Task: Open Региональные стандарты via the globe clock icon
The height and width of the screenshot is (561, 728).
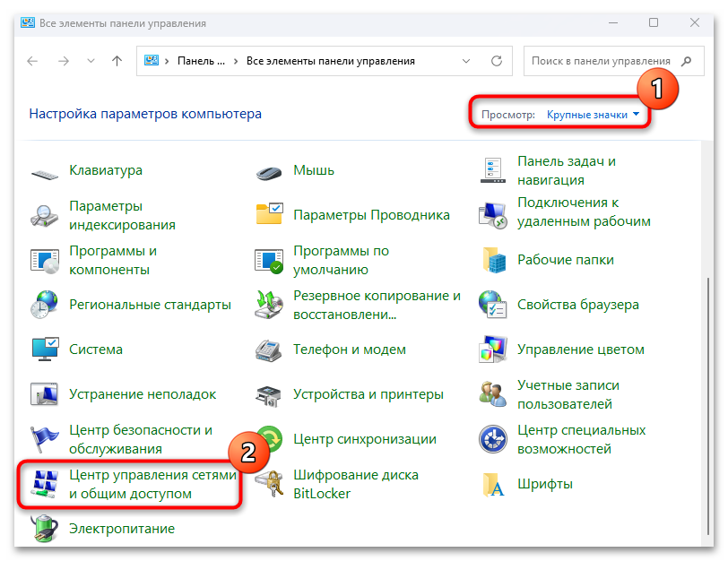Action: pos(45,304)
